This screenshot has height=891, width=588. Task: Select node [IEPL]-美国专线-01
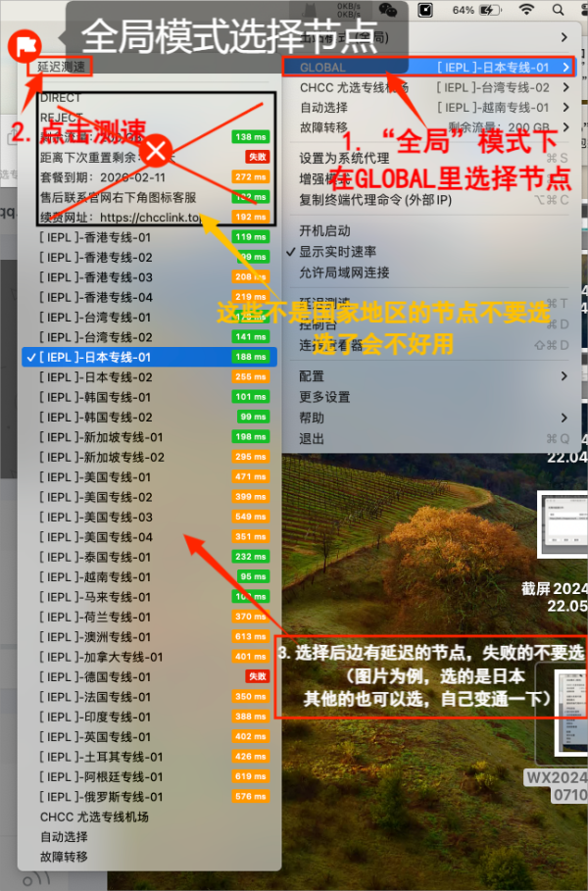[149, 476]
